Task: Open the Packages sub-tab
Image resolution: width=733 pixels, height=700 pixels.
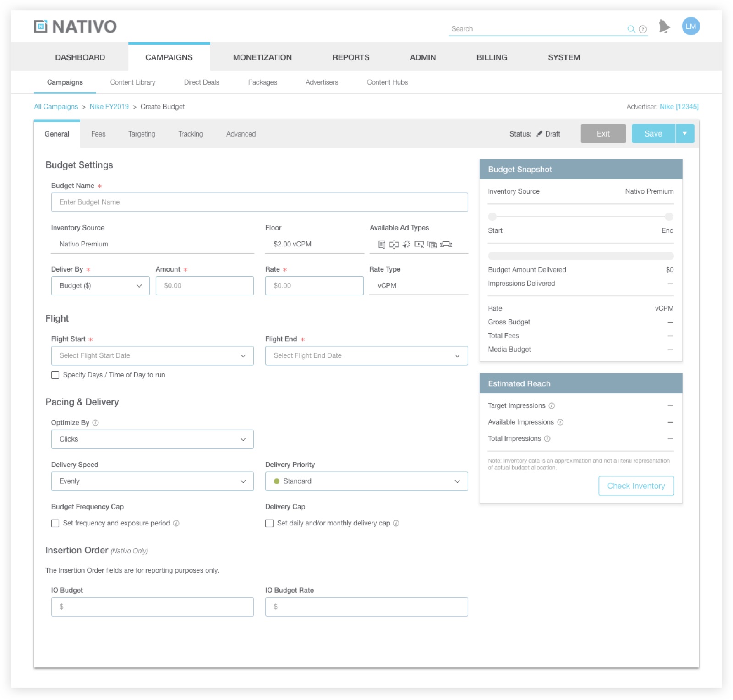Action: [x=263, y=82]
